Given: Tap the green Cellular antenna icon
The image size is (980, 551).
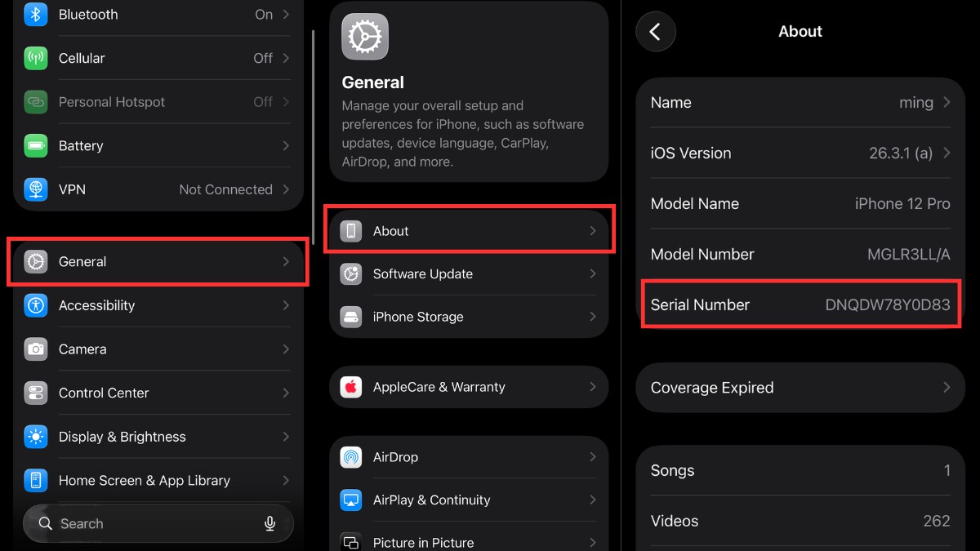Looking at the screenshot, I should tap(36, 58).
